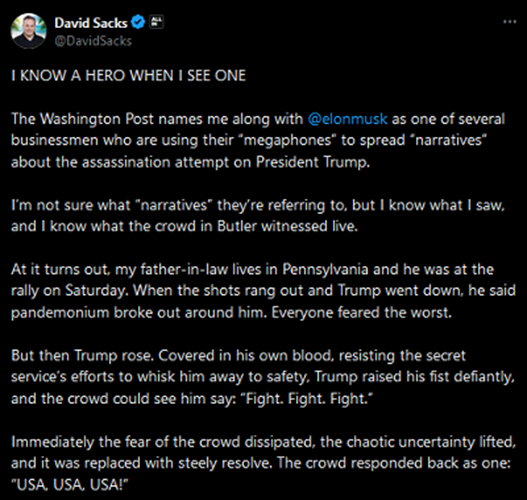Click the closing quote USA, USA, USA!
This screenshot has width=527, height=500.
coord(70,485)
